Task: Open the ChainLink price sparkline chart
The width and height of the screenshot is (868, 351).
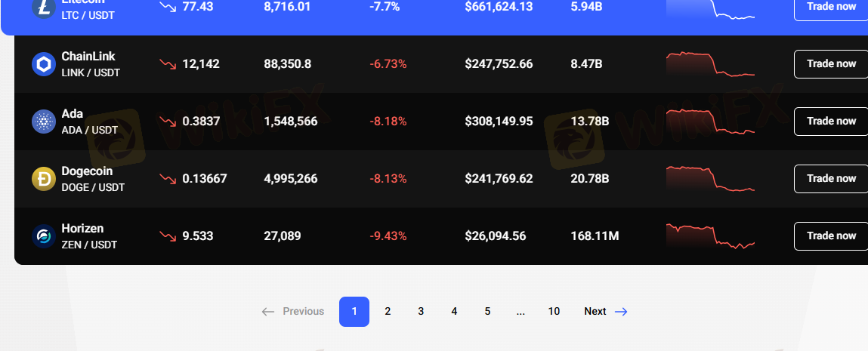Action: click(x=710, y=64)
